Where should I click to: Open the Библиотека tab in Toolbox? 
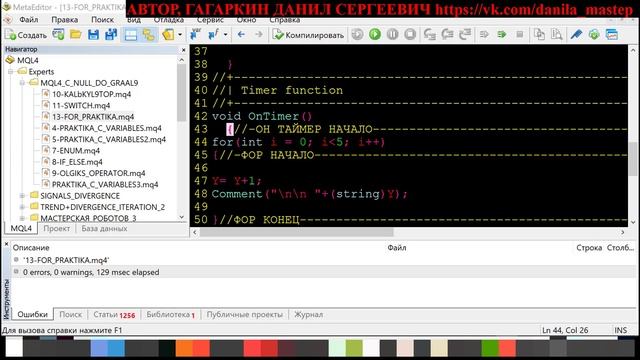point(170,315)
